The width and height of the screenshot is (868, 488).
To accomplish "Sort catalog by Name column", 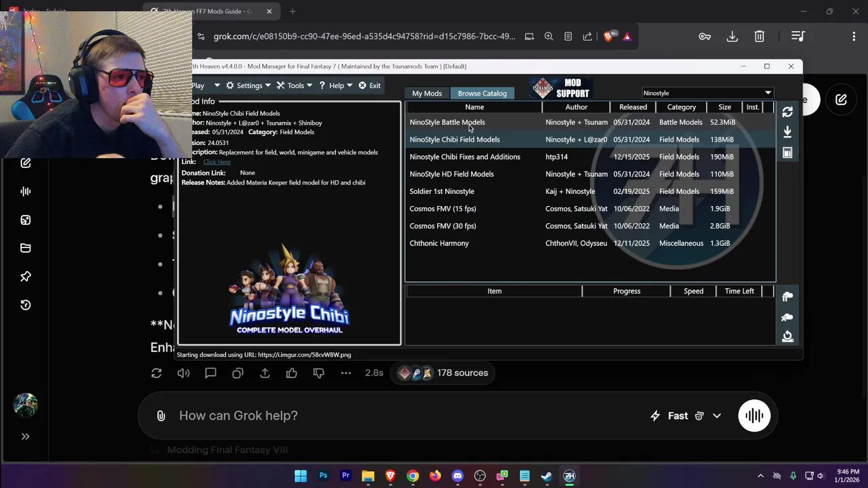I will [474, 107].
